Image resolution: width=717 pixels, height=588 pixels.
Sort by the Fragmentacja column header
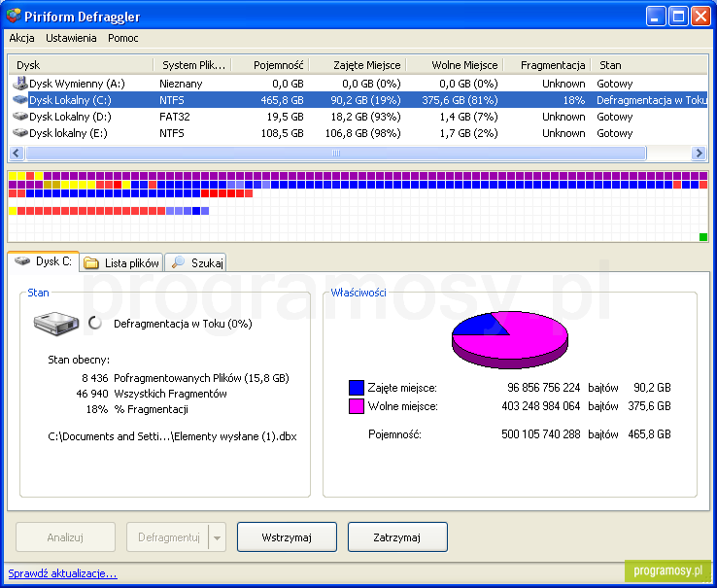[547, 65]
